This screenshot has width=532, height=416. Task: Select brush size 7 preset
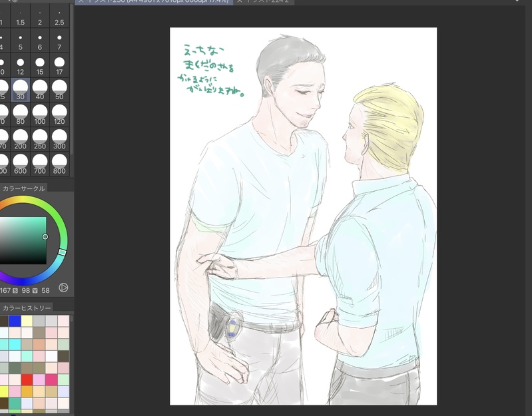(x=59, y=41)
